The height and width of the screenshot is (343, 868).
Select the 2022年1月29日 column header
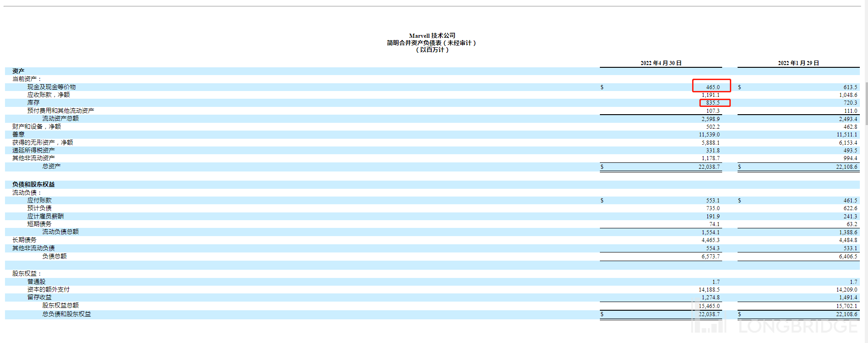click(x=798, y=63)
